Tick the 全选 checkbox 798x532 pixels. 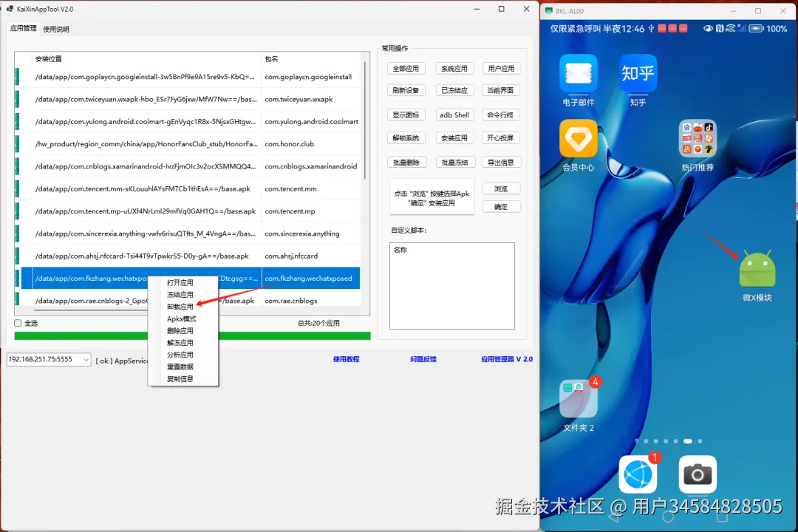pyautogui.click(x=18, y=323)
